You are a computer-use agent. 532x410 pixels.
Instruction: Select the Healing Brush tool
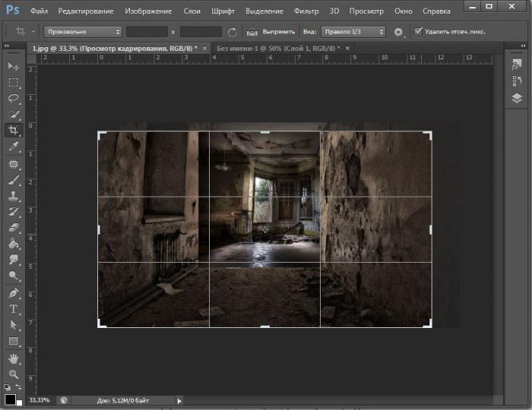click(13, 164)
